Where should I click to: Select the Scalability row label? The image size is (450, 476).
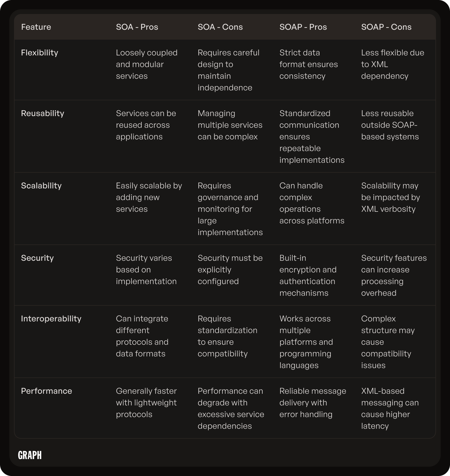tap(41, 185)
